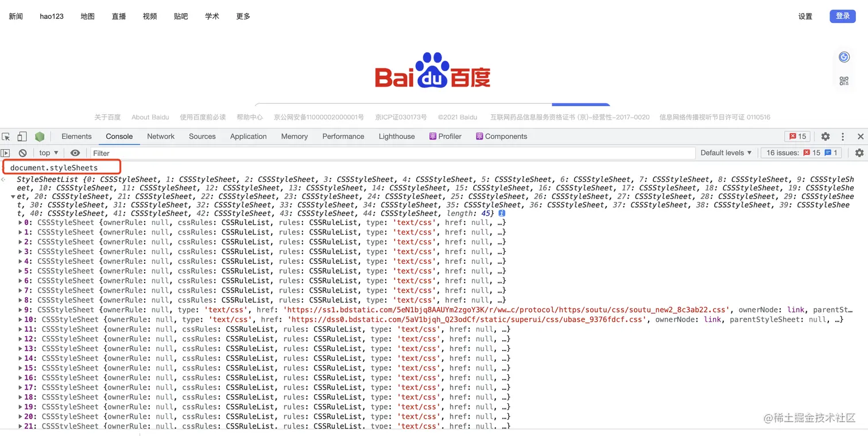The width and height of the screenshot is (868, 436).
Task: Open the Performance tab
Action: (x=343, y=137)
